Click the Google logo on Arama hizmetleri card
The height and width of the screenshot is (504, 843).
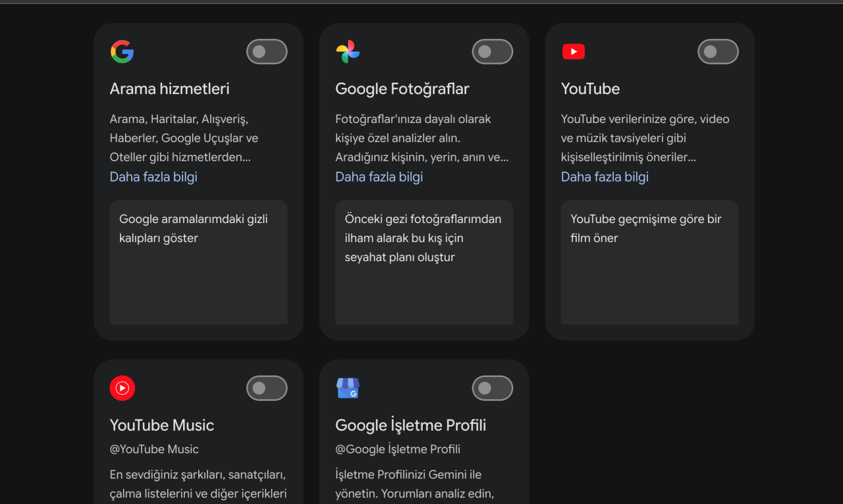click(122, 51)
